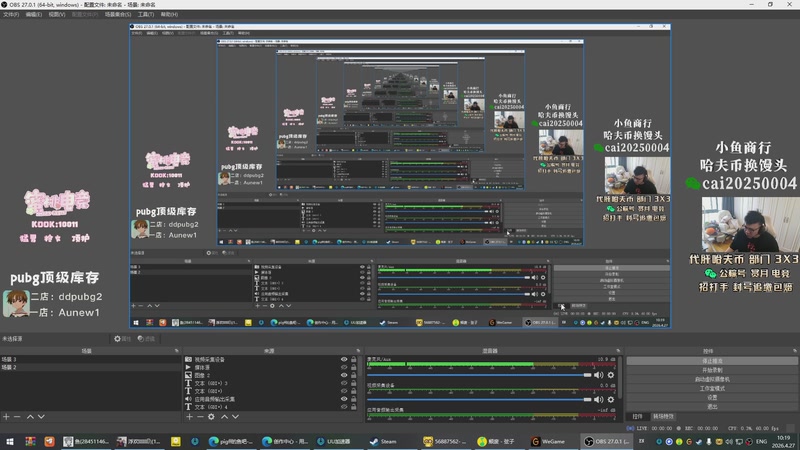Image resolution: width=800 pixels, height=450 pixels.
Task: Adjust the 视频采集设备 mixer volume slider
Action: coord(480,399)
